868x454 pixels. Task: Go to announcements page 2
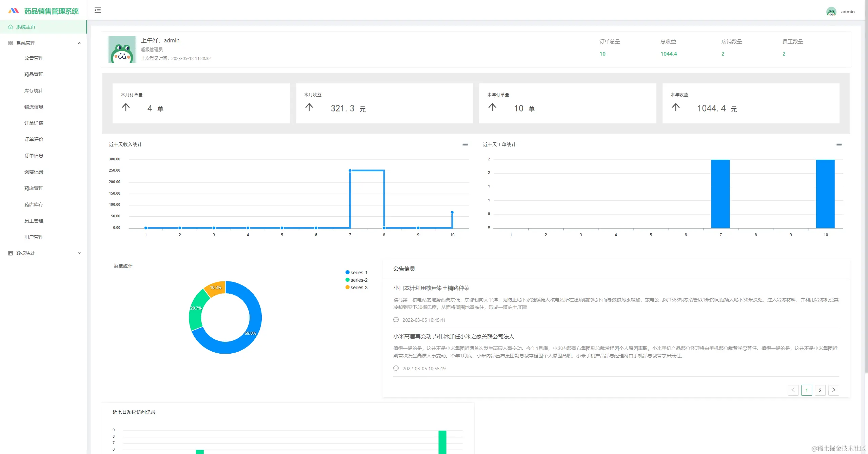coord(820,390)
